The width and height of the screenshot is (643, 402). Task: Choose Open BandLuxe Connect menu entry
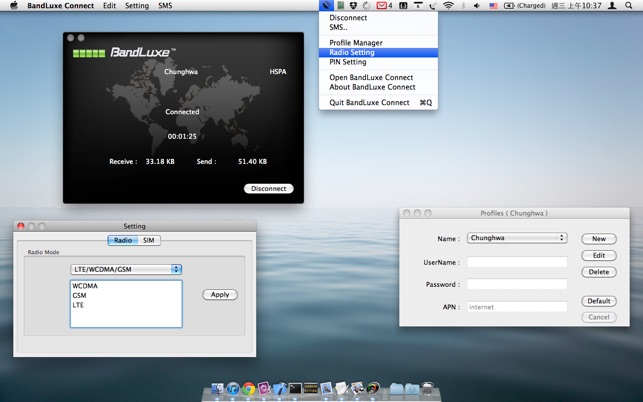coord(378,77)
